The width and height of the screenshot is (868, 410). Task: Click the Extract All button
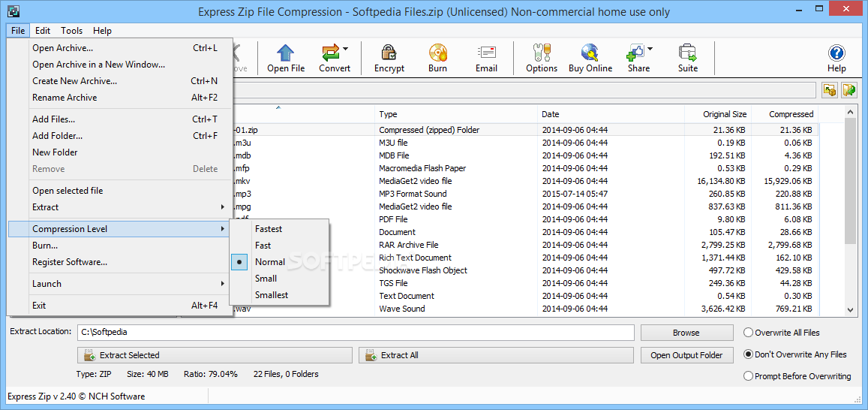[x=496, y=355]
